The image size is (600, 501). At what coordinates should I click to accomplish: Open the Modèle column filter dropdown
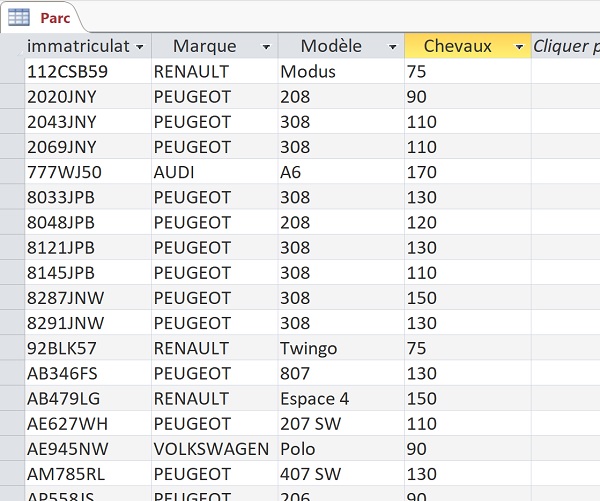[x=393, y=47]
